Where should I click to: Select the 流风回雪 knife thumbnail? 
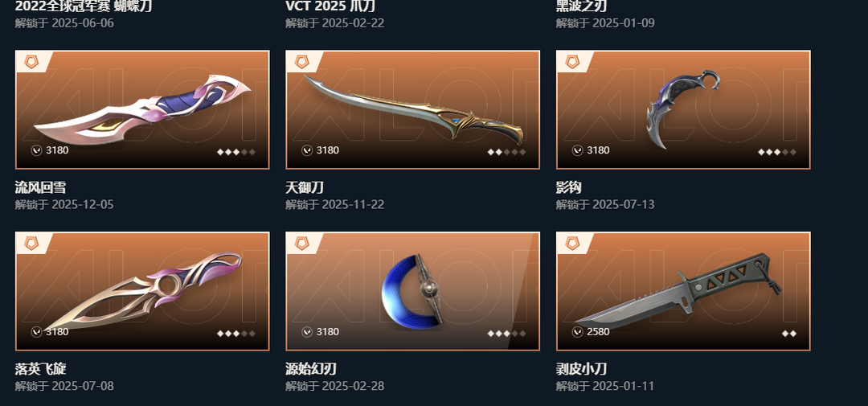click(x=142, y=109)
